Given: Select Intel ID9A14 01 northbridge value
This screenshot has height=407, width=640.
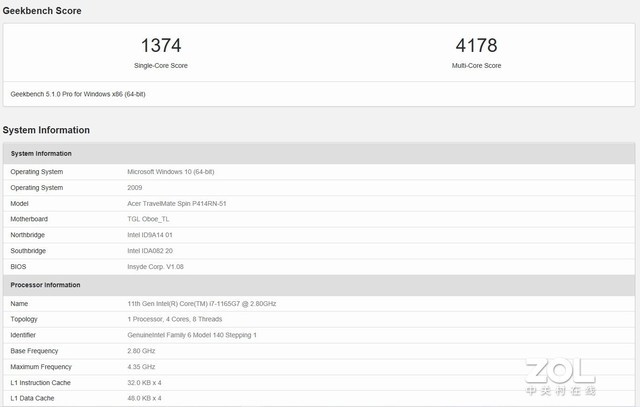Looking at the screenshot, I should point(150,235).
